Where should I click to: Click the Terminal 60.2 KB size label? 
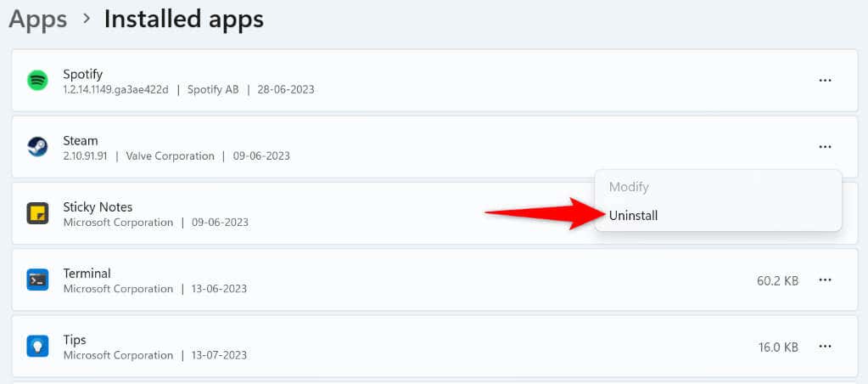pos(778,281)
